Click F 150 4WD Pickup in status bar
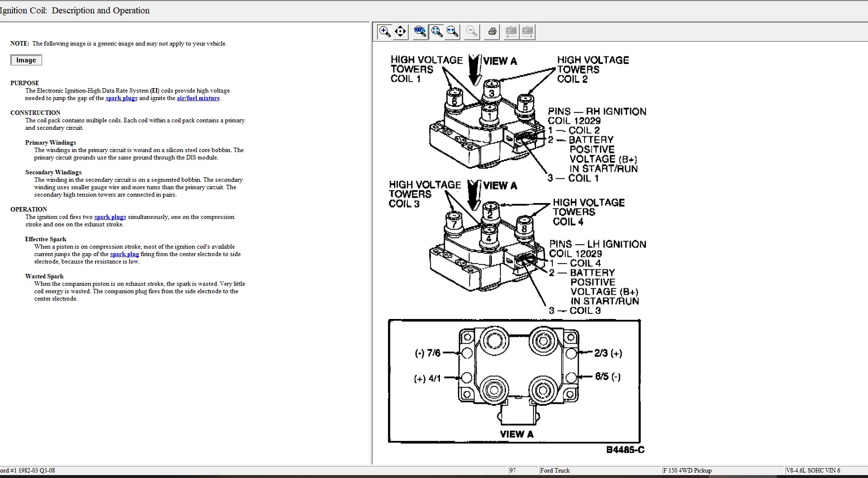 tap(687, 471)
